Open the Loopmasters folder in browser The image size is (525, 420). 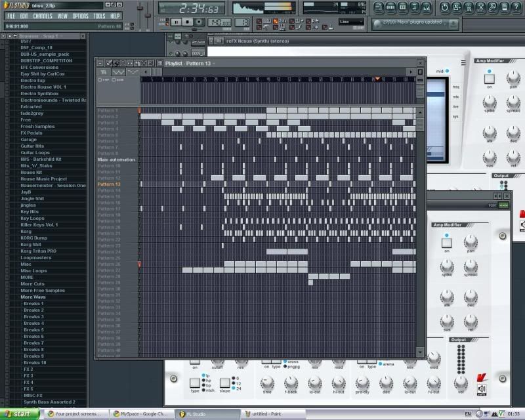[35, 257]
